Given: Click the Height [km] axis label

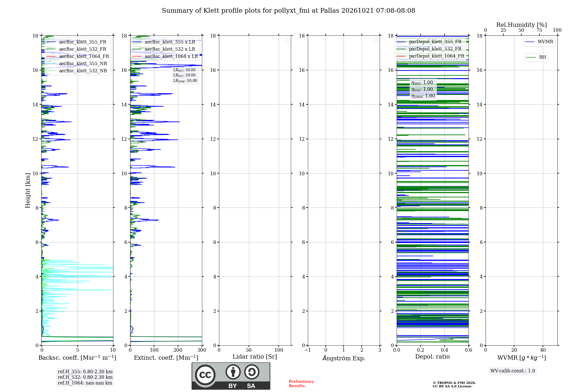Looking at the screenshot, I should 28,191.
